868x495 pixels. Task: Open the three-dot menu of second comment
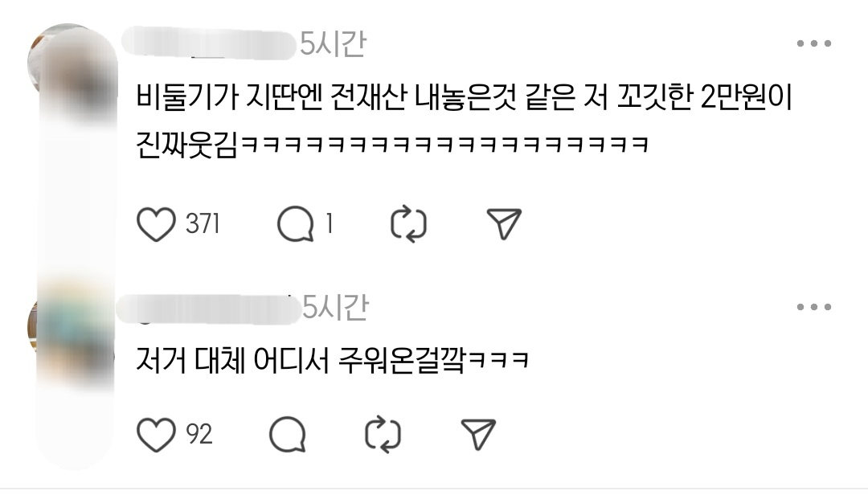click(813, 307)
